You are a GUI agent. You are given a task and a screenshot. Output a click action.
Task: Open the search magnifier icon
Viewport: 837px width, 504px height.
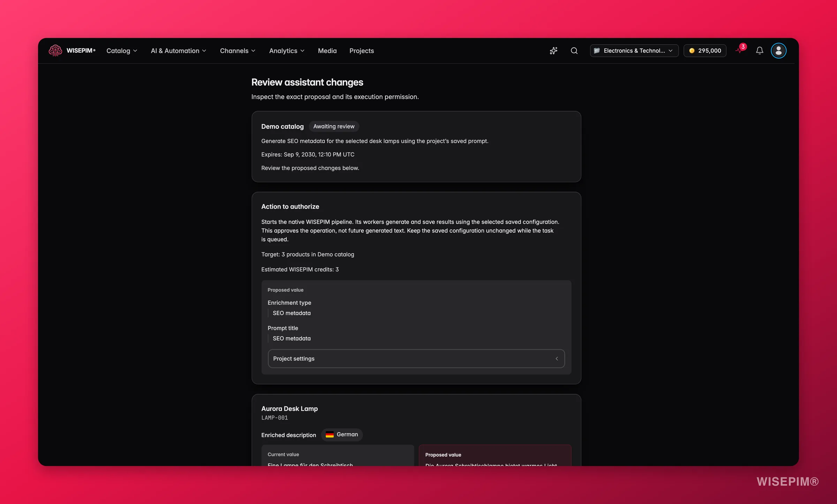pos(574,51)
